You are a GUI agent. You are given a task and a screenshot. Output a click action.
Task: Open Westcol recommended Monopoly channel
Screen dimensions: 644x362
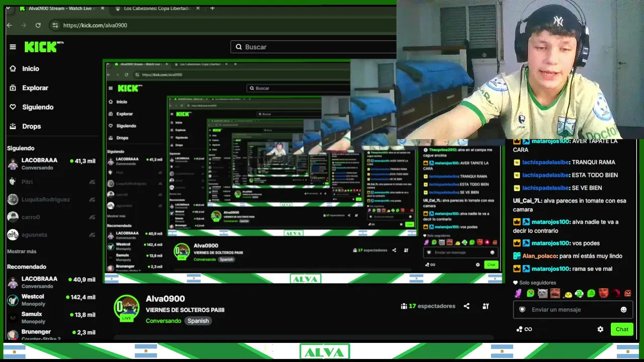point(51,300)
